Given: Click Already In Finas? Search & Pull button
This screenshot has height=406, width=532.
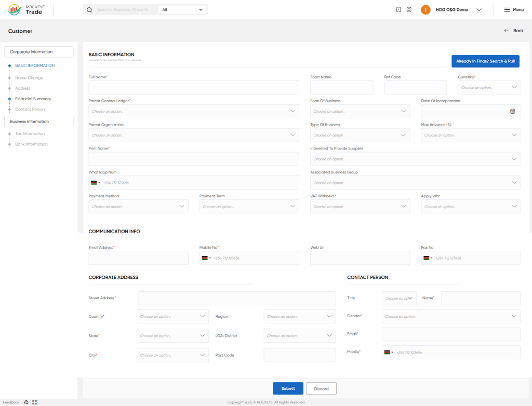Looking at the screenshot, I should pos(485,61).
